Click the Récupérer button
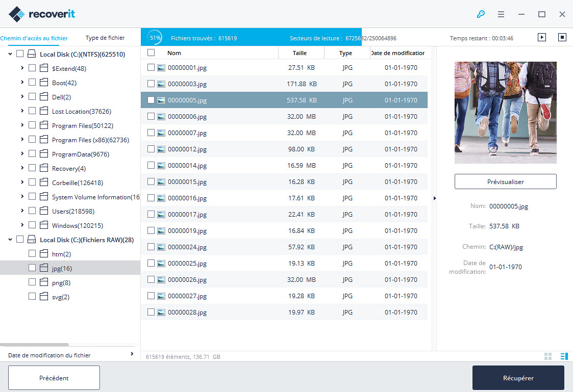Screen dimensions: 573x392 518,378
